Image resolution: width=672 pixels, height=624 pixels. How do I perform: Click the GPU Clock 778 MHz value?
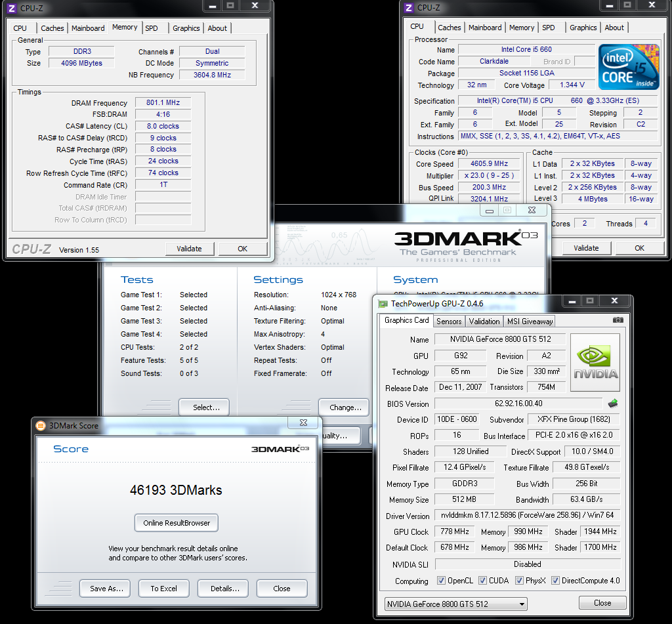coord(454,531)
